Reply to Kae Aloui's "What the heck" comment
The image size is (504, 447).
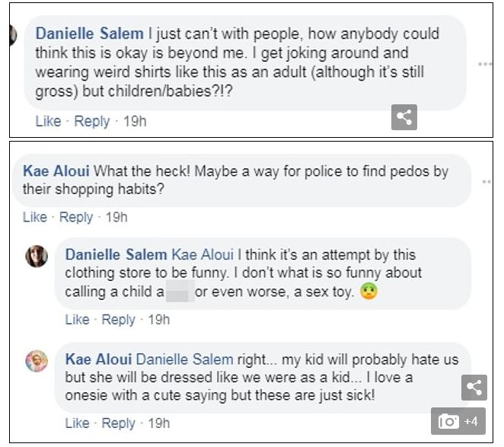click(x=76, y=217)
